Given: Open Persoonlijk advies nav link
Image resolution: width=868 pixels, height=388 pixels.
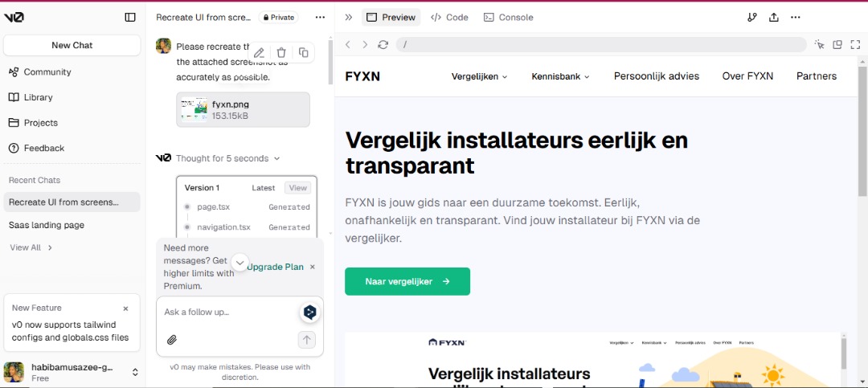Looking at the screenshot, I should tap(657, 76).
